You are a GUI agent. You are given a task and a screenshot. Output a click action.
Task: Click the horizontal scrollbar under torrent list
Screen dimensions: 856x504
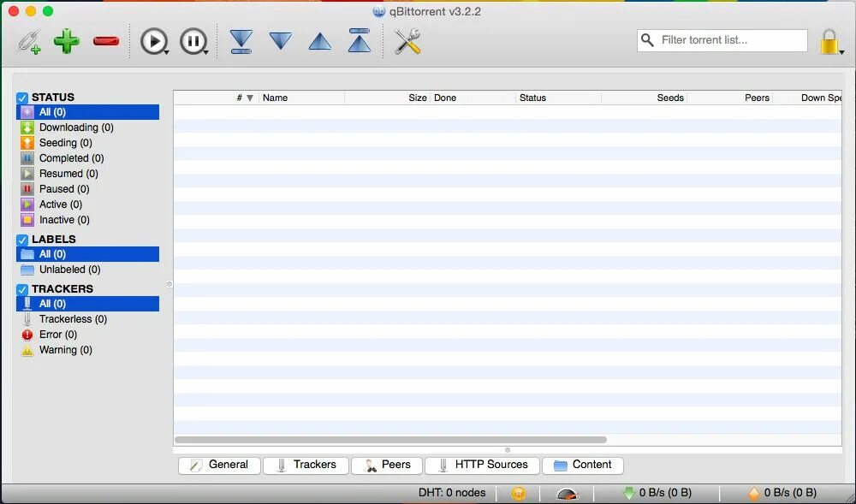point(390,440)
